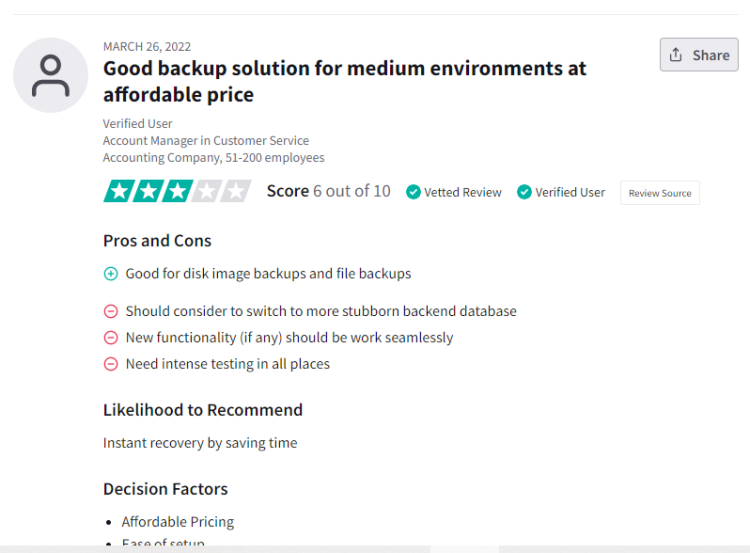Click the fourth gray rating star
The width and height of the screenshot is (750, 553).
[x=206, y=191]
